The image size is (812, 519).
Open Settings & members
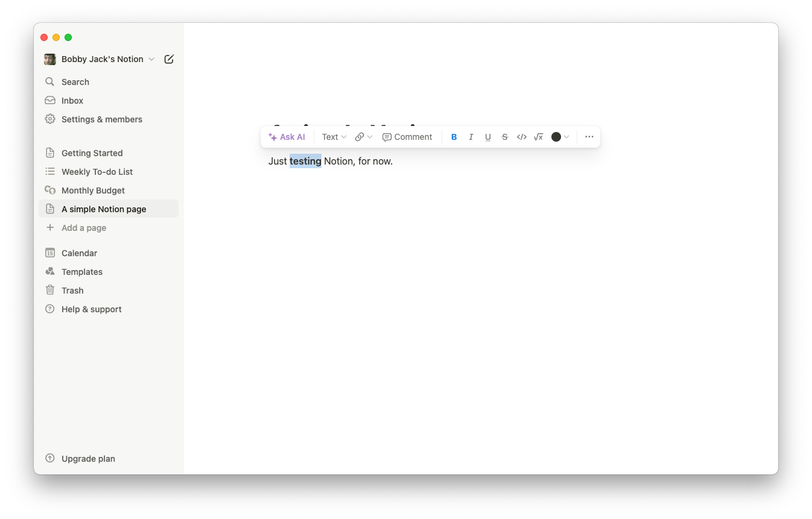(x=109, y=119)
